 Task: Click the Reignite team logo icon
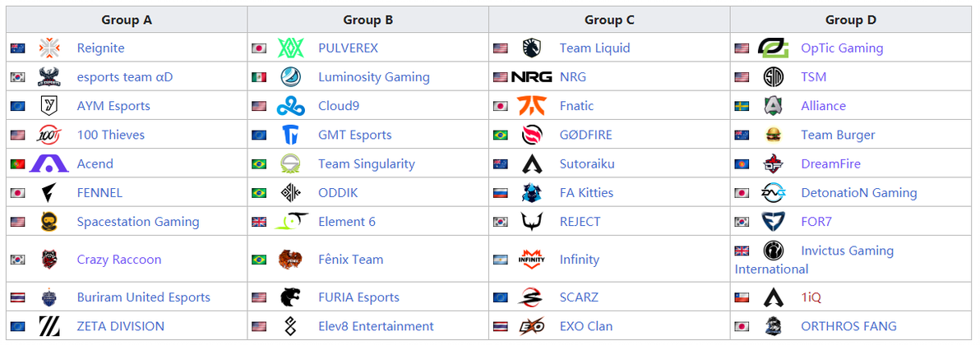(49, 48)
